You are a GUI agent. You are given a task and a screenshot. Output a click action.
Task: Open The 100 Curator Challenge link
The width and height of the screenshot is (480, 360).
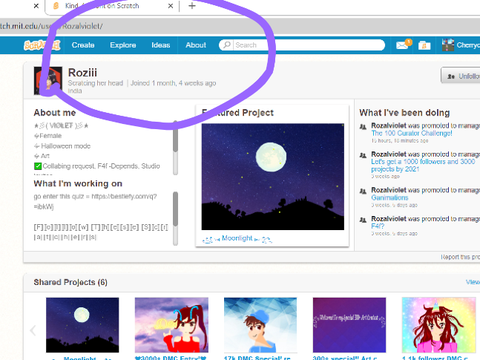click(412, 133)
